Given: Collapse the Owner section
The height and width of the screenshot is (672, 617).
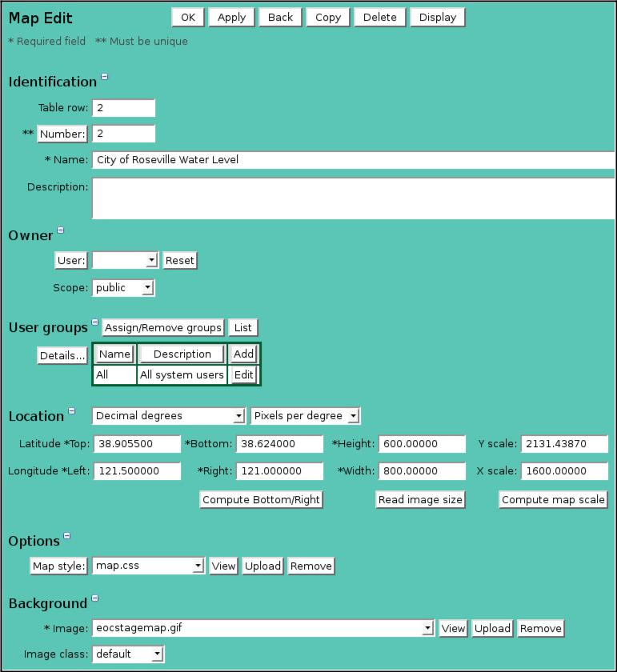Looking at the screenshot, I should click(61, 231).
